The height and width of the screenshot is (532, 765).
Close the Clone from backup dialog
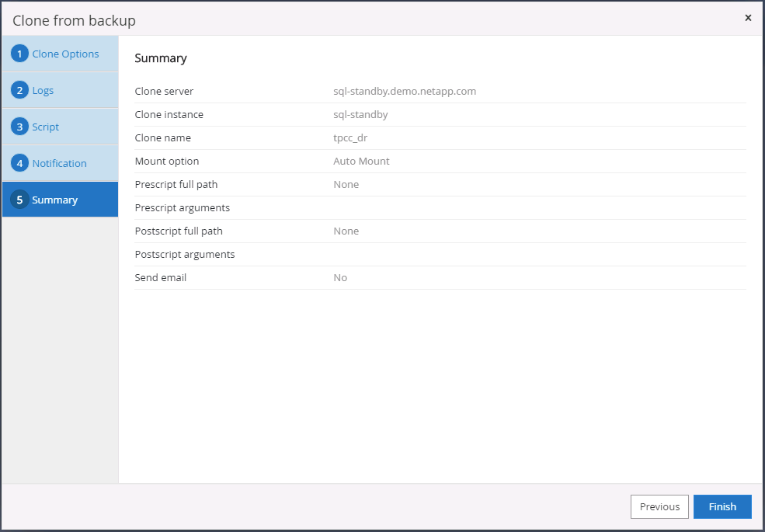tap(748, 18)
